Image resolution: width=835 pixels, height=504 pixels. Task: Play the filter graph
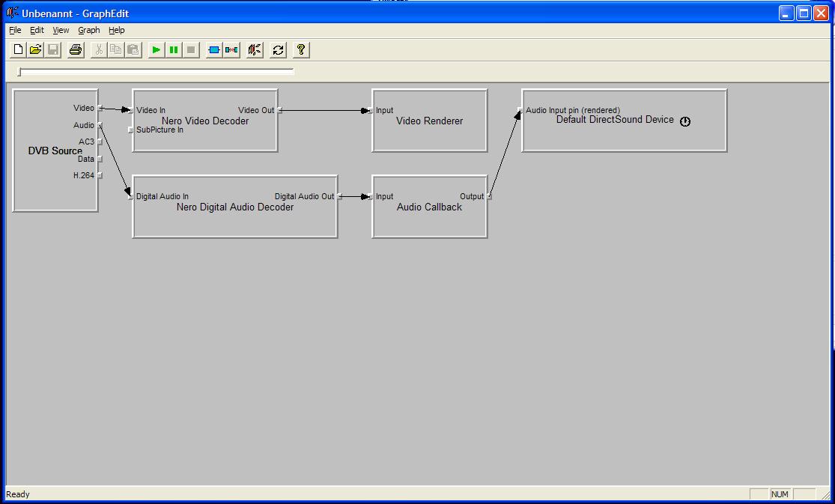[x=156, y=50]
